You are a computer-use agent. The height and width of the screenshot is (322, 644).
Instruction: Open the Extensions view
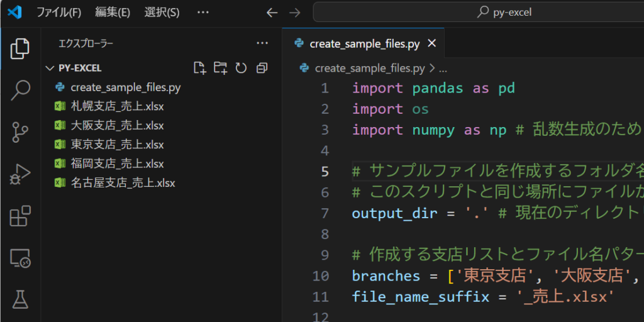pyautogui.click(x=20, y=216)
